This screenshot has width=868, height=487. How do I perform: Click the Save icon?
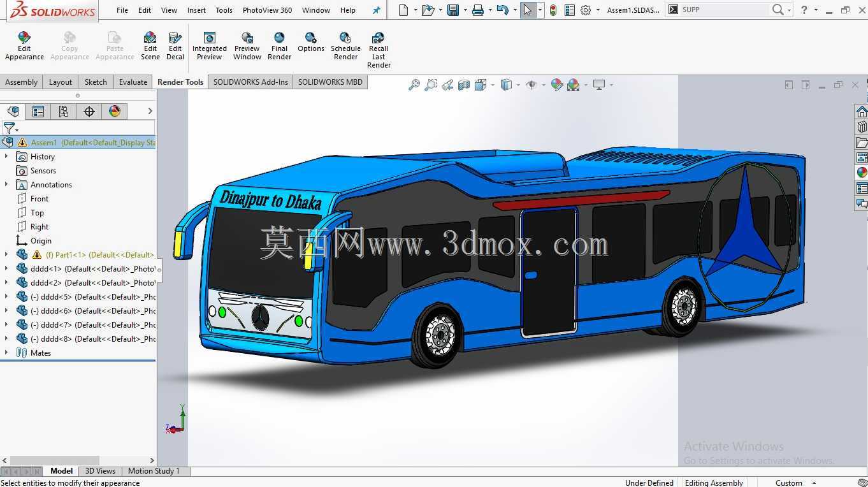tap(453, 10)
